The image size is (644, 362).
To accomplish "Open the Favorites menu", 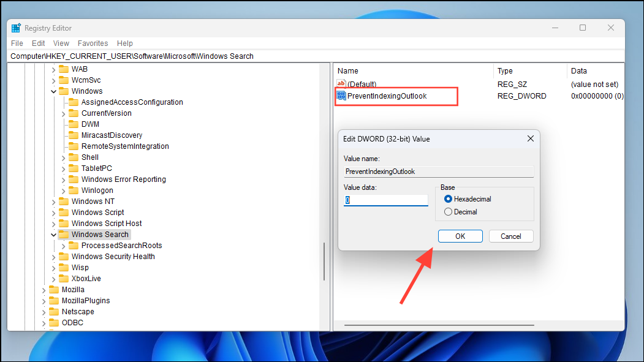I will click(x=93, y=43).
